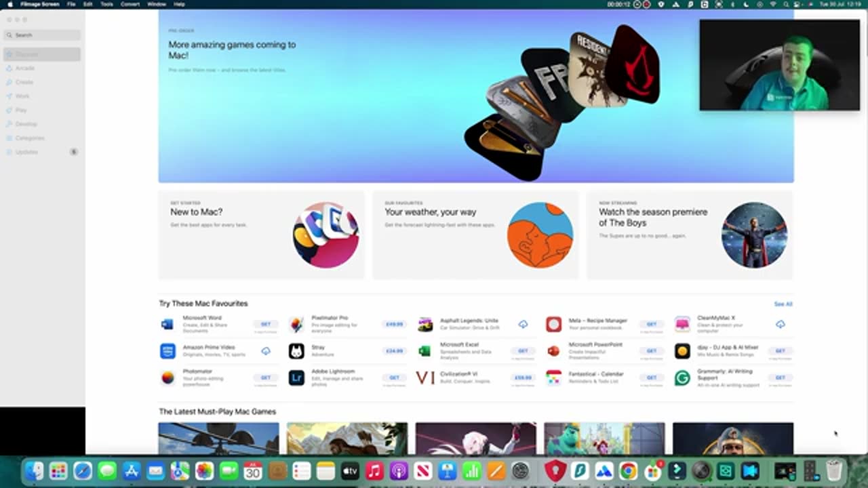Screen dimensions: 868x488
Task: Click the App Store Search field
Action: tap(42, 35)
